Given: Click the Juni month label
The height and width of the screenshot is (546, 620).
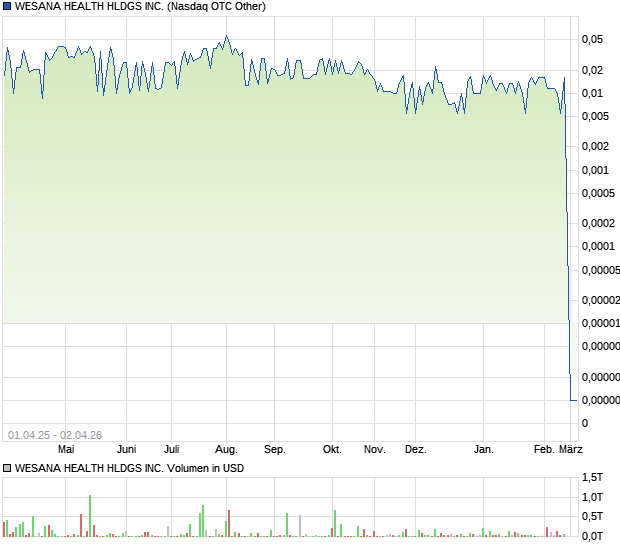Looking at the screenshot, I should (127, 450).
